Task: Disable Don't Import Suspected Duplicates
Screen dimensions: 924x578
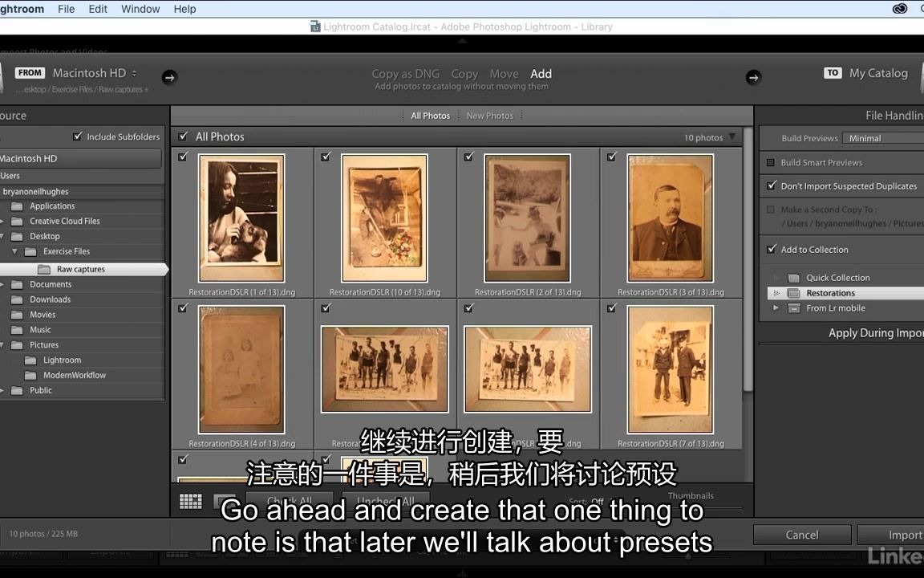Action: pyautogui.click(x=771, y=185)
